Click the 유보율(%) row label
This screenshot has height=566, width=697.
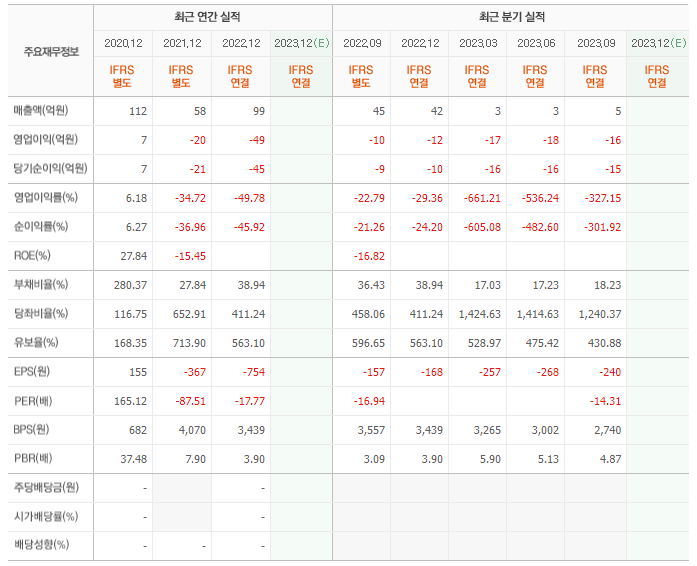[x=36, y=343]
